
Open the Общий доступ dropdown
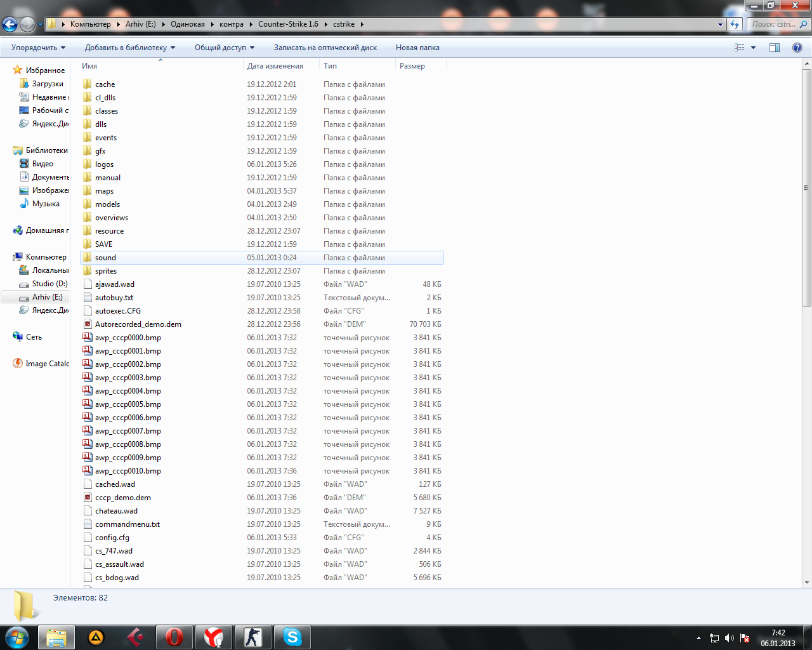(x=225, y=48)
